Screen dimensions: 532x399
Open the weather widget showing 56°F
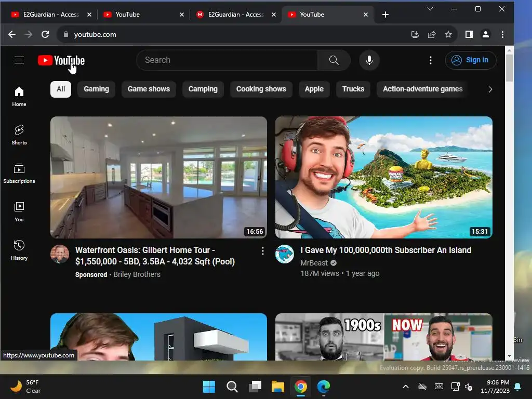pyautogui.click(x=26, y=387)
